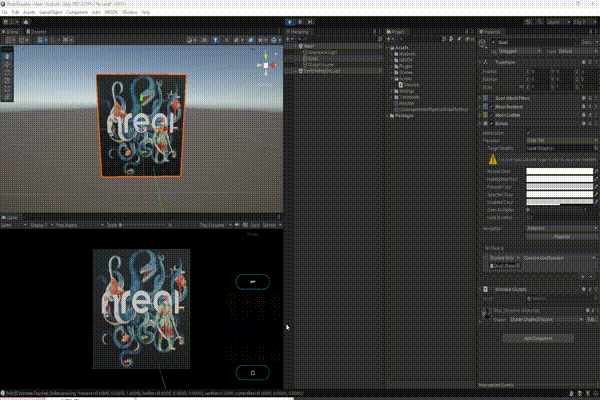Image resolution: width=600 pixels, height=400 pixels.
Task: Select the Packages folder in Project
Action: pyautogui.click(x=404, y=116)
